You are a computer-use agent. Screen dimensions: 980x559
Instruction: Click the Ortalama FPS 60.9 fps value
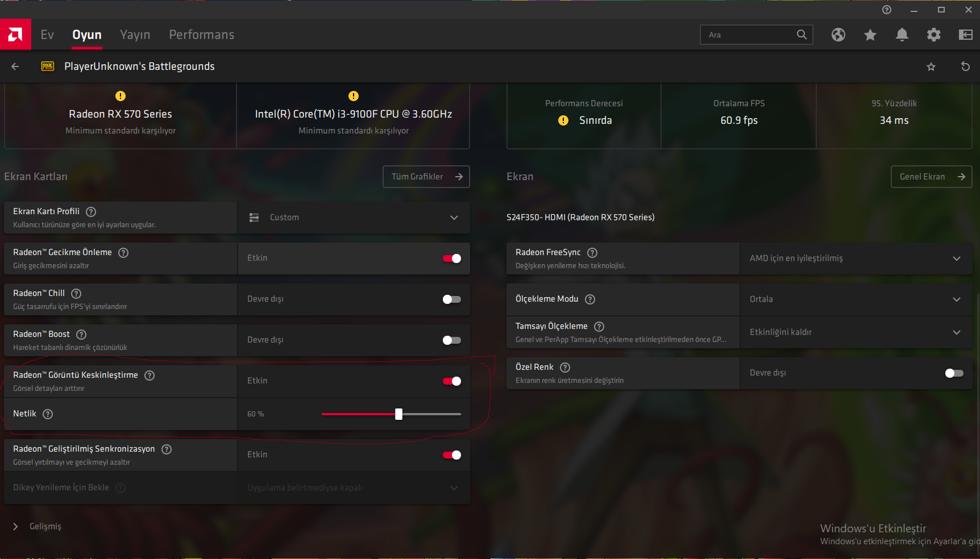pos(739,120)
